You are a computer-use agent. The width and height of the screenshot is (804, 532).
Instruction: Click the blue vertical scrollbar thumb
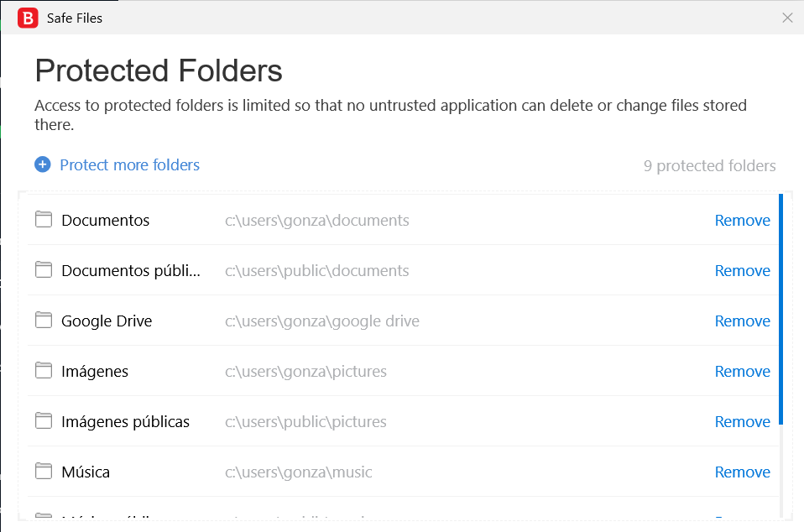[x=781, y=309]
